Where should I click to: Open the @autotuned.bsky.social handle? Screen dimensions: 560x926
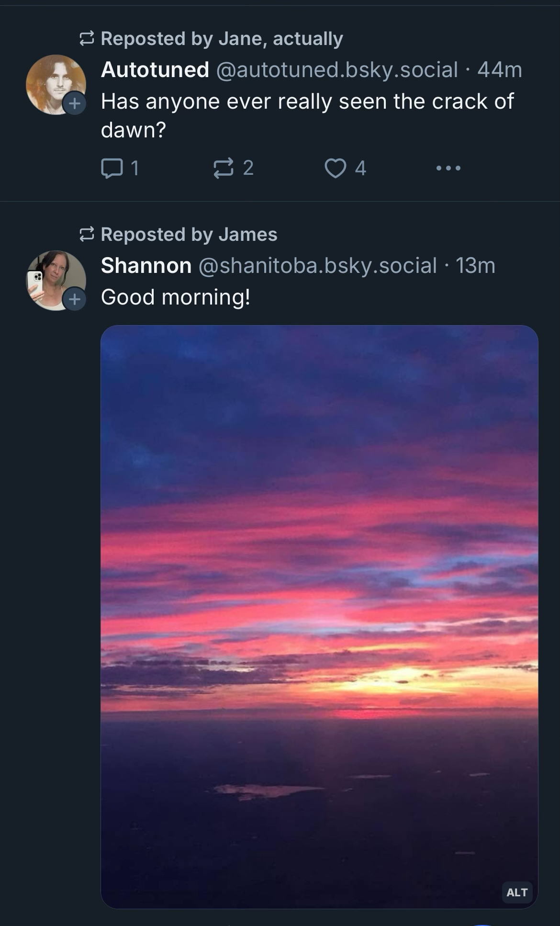pos(337,70)
